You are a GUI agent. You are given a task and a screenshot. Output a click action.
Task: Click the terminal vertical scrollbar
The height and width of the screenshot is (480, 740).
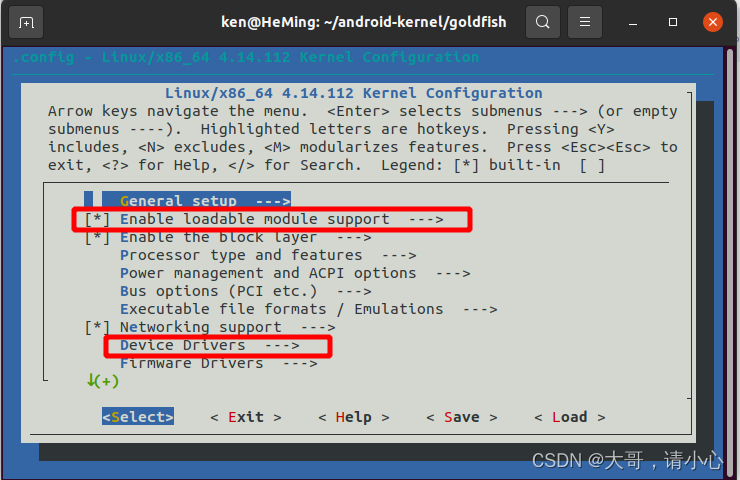(x=730, y=262)
